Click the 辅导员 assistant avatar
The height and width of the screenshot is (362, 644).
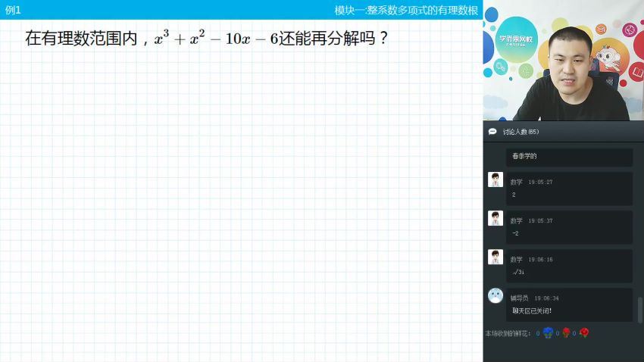click(x=496, y=295)
